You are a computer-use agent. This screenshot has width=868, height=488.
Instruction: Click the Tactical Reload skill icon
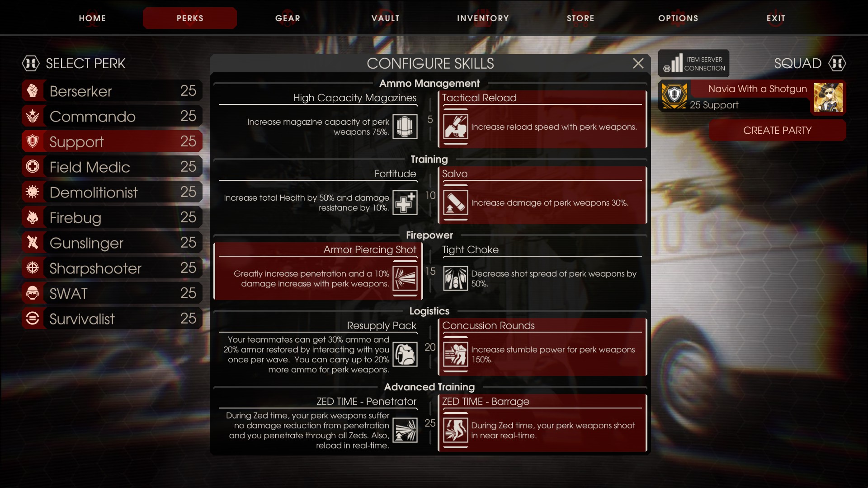[455, 127]
